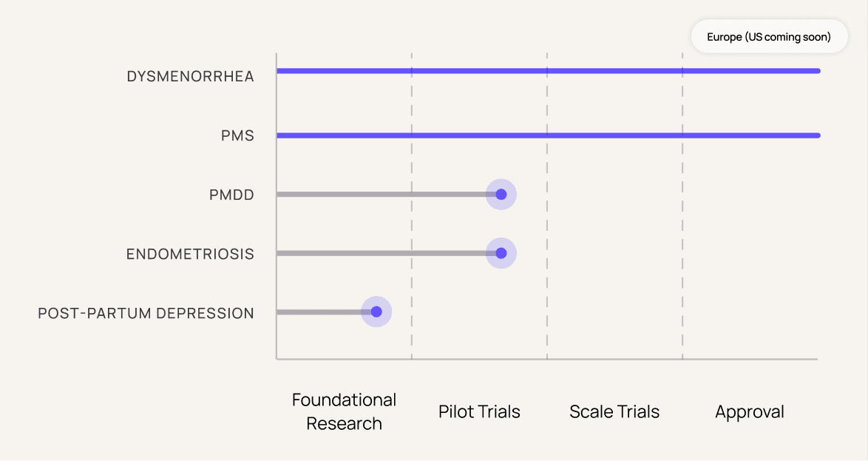Click the right end of the Dysmenorrhea bar
Viewport: 868px width, 461px height.
pos(817,71)
